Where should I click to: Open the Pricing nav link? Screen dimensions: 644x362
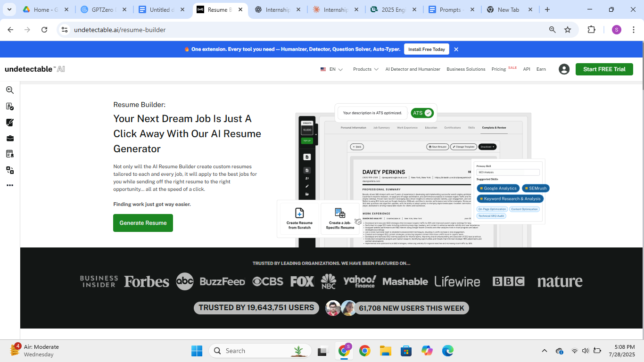click(x=499, y=69)
